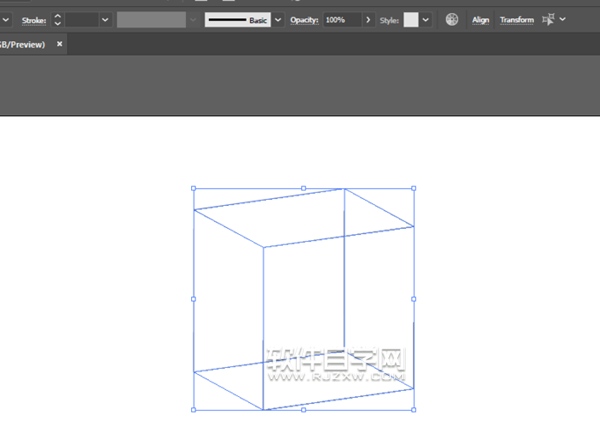600x433 pixels.
Task: Click the stroke weight up/down stepper
Action: pyautogui.click(x=57, y=19)
